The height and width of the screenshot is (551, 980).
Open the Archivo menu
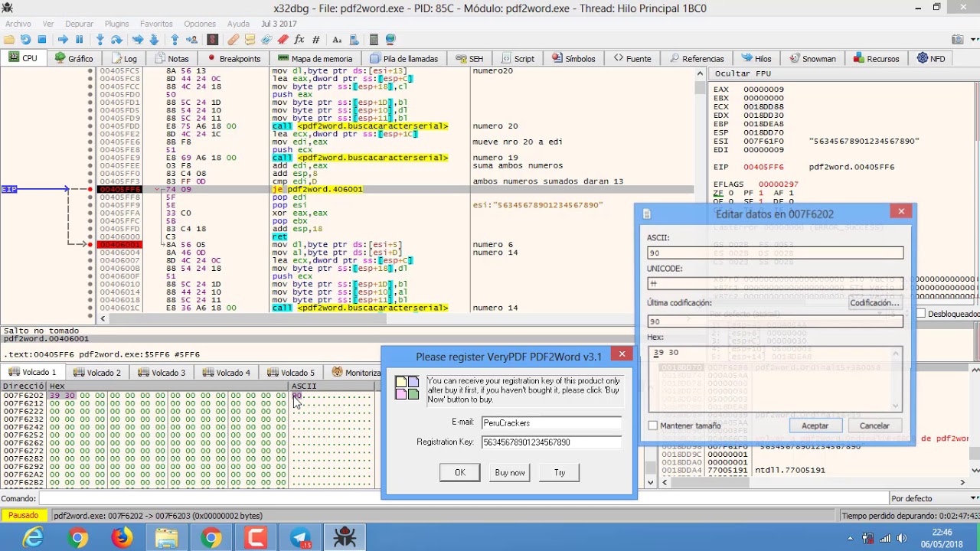tap(18, 24)
